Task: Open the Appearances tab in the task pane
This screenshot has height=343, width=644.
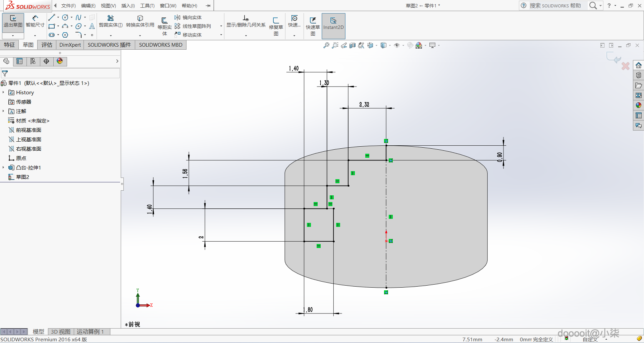Action: [x=638, y=105]
